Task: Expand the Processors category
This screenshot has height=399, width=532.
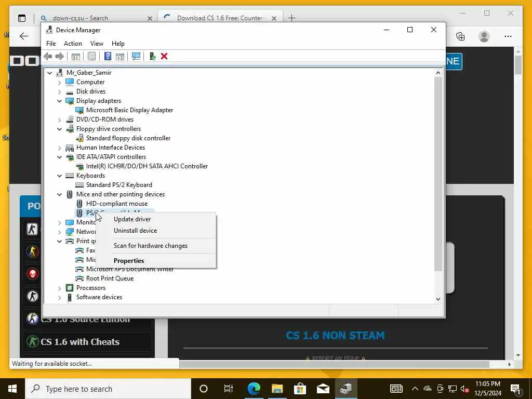Action: pyautogui.click(x=59, y=288)
